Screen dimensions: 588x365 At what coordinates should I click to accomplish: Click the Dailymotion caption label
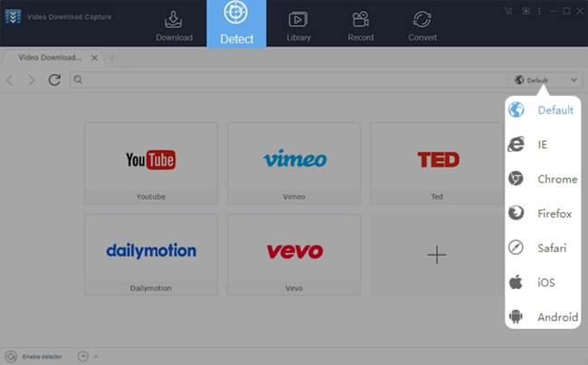pos(151,288)
